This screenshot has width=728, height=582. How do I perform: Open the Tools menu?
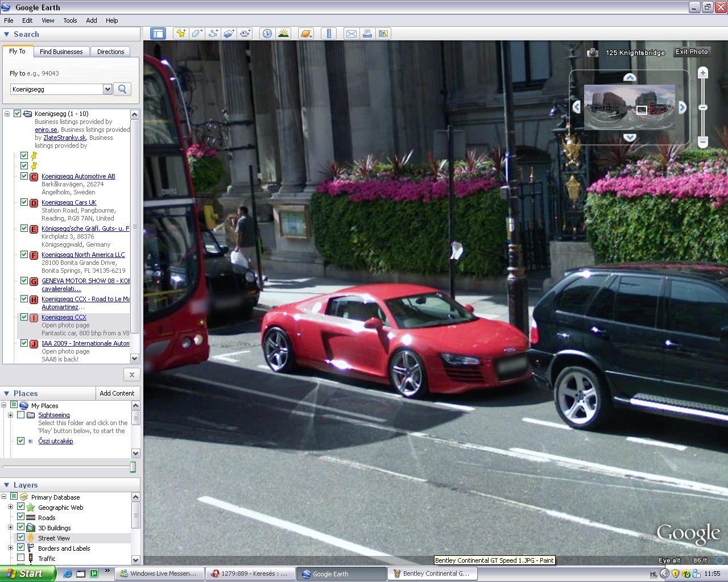point(70,20)
